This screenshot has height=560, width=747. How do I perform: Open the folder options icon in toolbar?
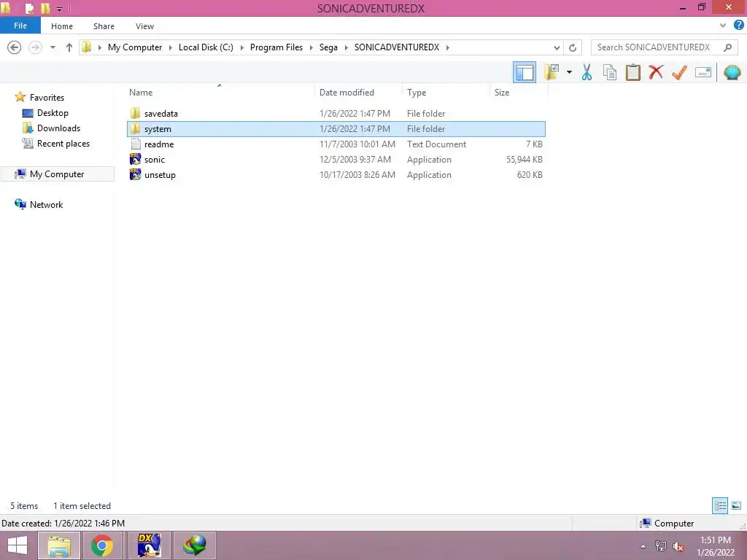(x=551, y=72)
